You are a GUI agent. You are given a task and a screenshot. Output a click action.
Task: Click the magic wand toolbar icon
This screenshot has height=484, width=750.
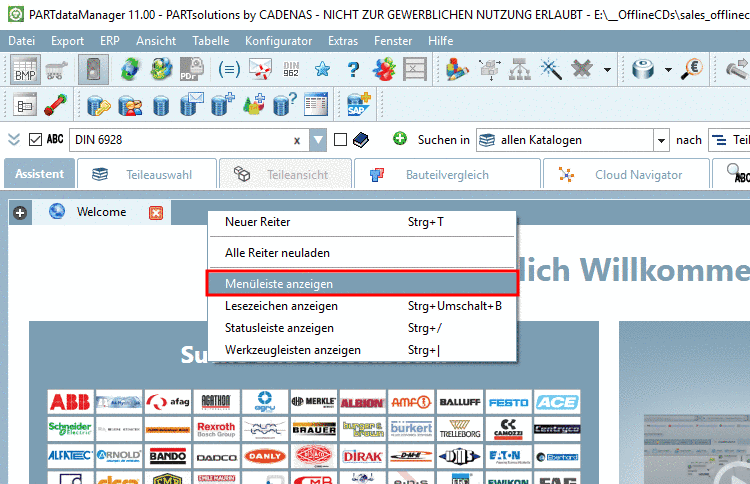coord(551,69)
